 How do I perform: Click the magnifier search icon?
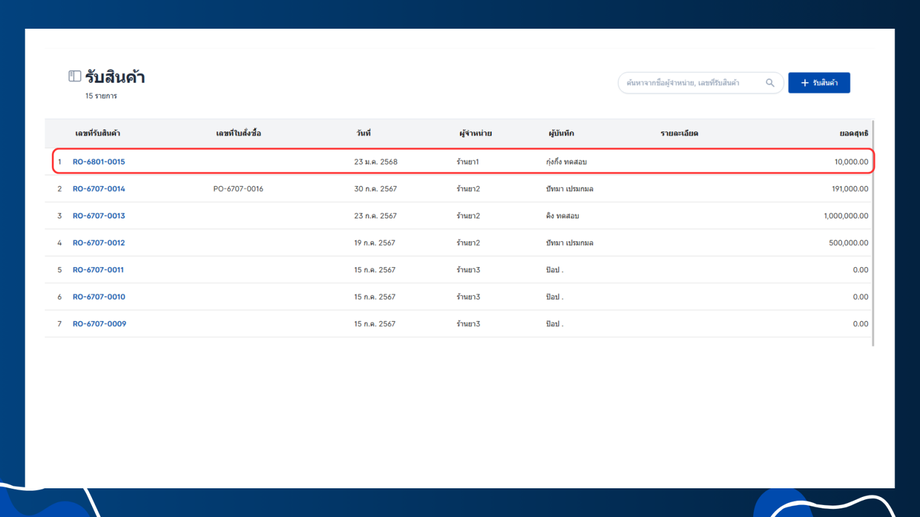click(770, 83)
